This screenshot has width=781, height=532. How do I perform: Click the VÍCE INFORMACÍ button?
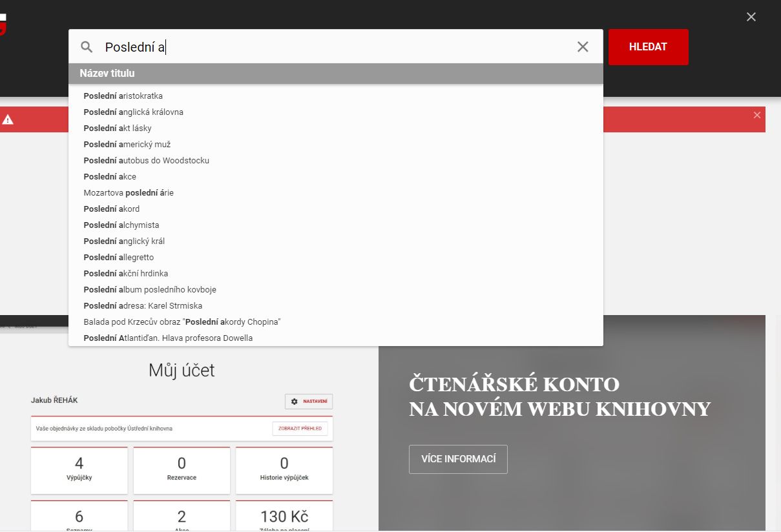[458, 459]
